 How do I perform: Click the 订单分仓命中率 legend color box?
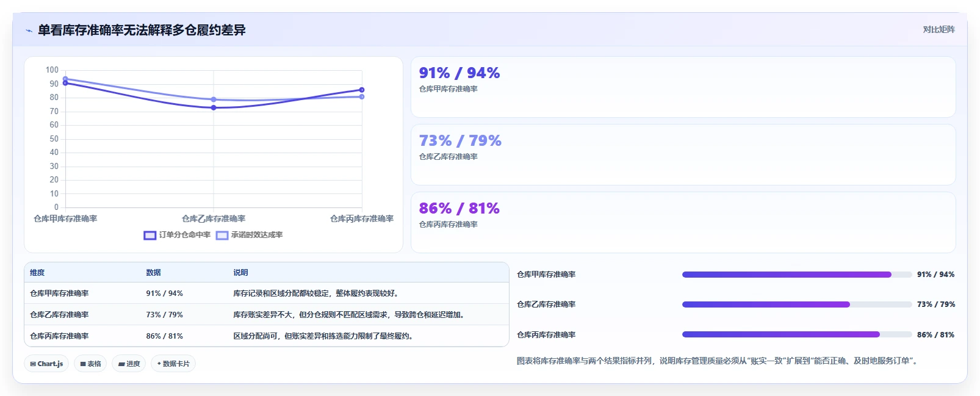pos(150,235)
